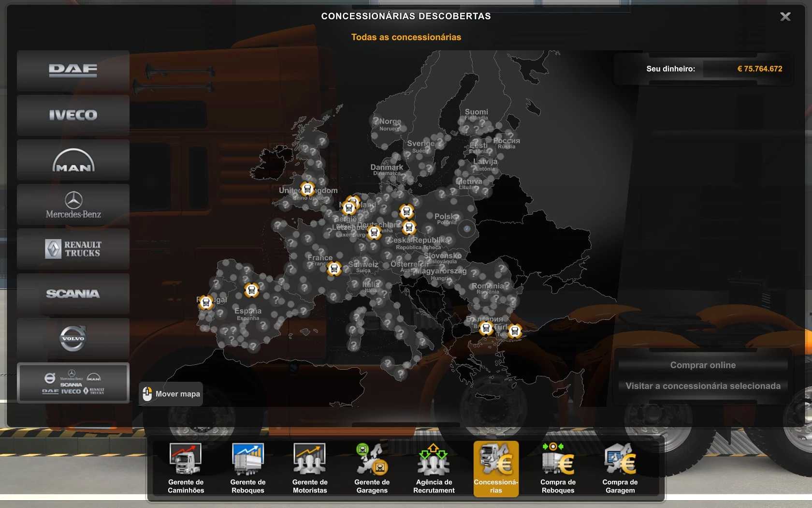Viewport: 812px width, 508px height.
Task: Choose the MAN brand logo
Action: coord(73,160)
